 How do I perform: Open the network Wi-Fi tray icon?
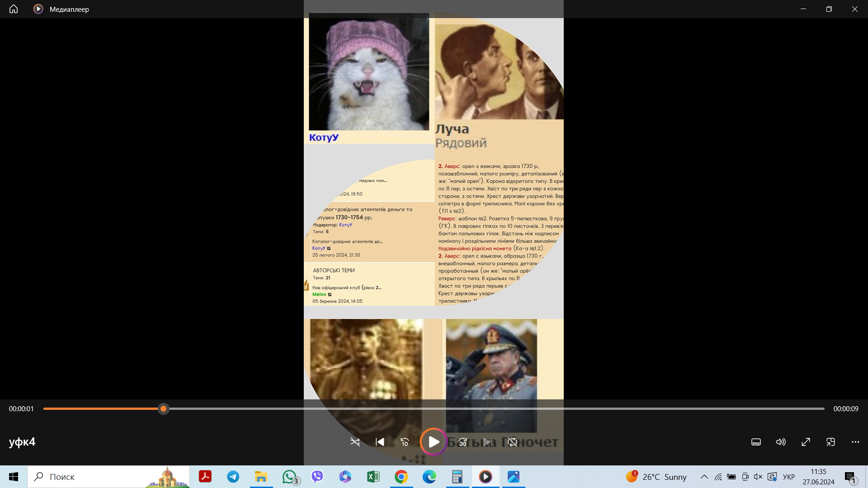coord(718,477)
